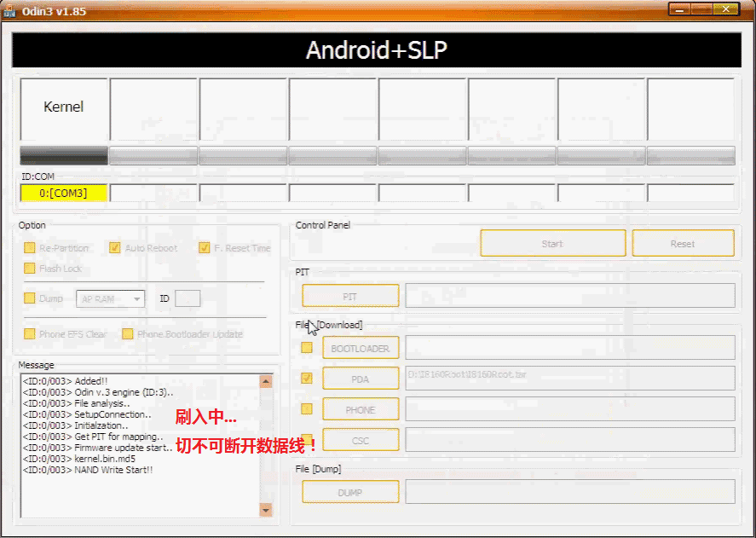Click the "File [Dump]" group label
The height and width of the screenshot is (538, 756).
318,469
